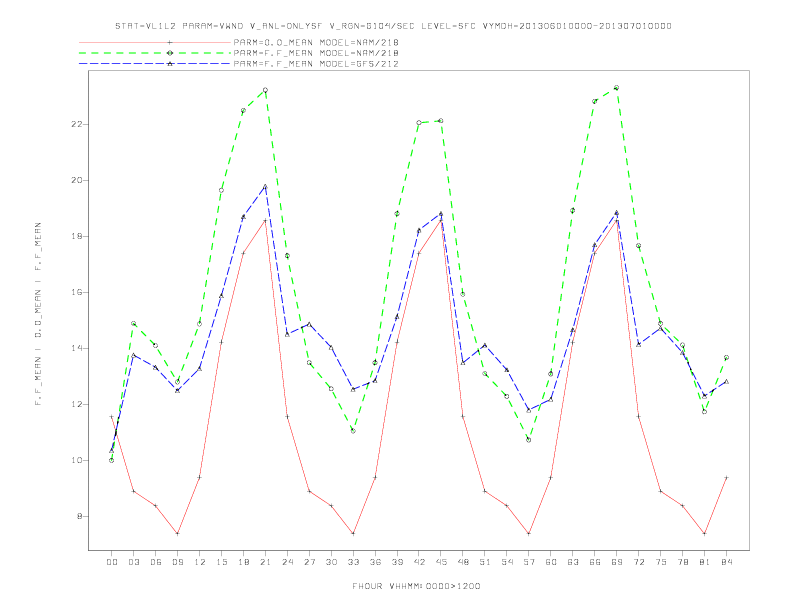This screenshot has height=612, width=792.
Task: Click the x-axis tick label 51
Action: pos(485,562)
